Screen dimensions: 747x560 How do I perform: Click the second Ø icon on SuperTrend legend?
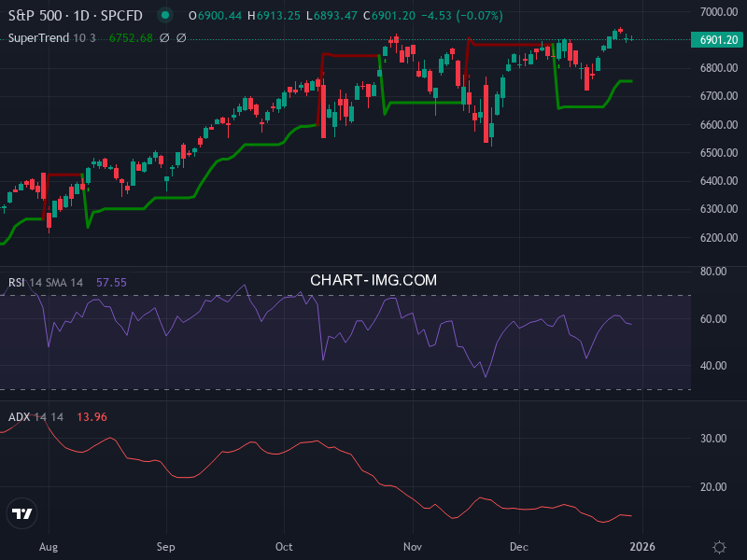(x=181, y=38)
